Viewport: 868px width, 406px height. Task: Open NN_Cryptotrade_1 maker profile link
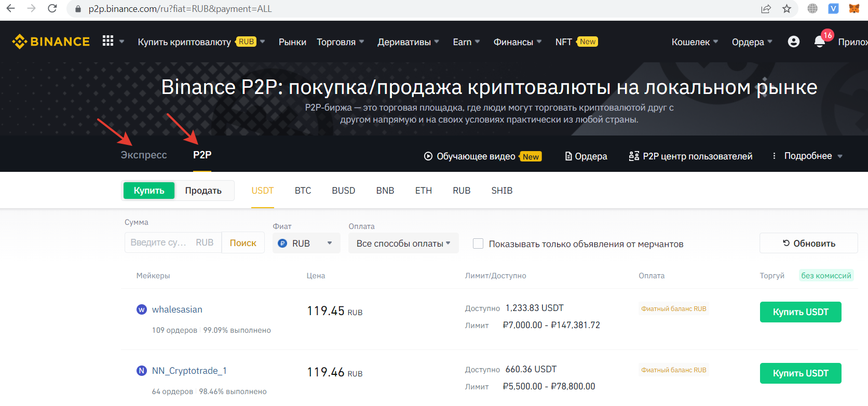(x=189, y=371)
